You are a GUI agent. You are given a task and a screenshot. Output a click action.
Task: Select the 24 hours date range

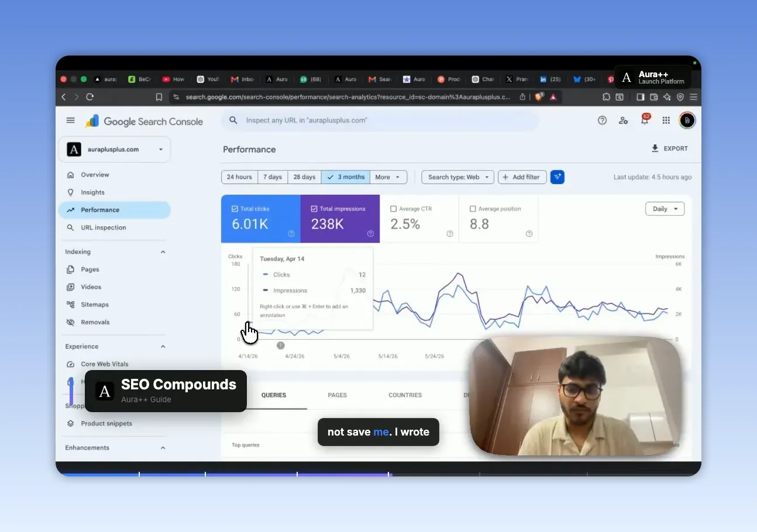click(239, 177)
